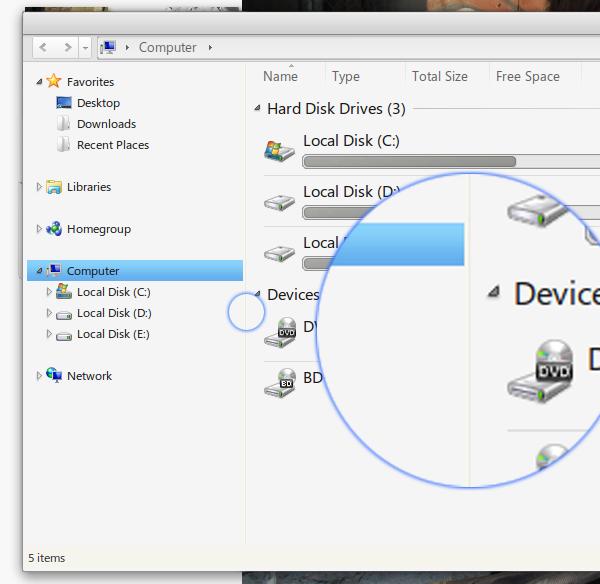Select Computer in the navigation pane

coord(93,271)
